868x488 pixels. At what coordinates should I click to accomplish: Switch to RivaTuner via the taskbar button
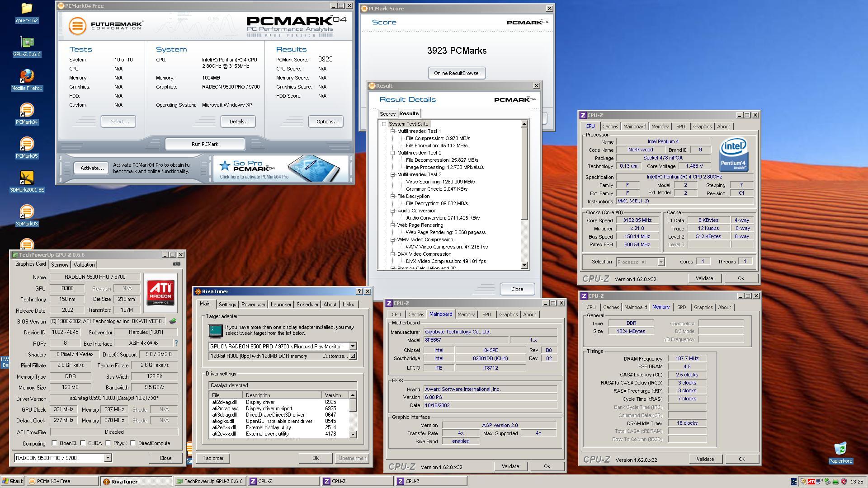pyautogui.click(x=136, y=481)
